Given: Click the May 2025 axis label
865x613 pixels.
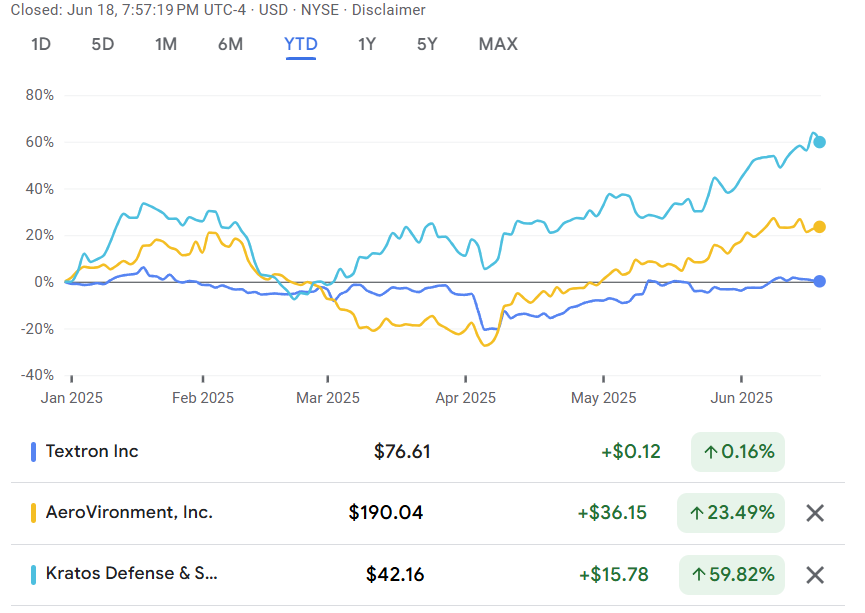Looking at the screenshot, I should coord(604,398).
